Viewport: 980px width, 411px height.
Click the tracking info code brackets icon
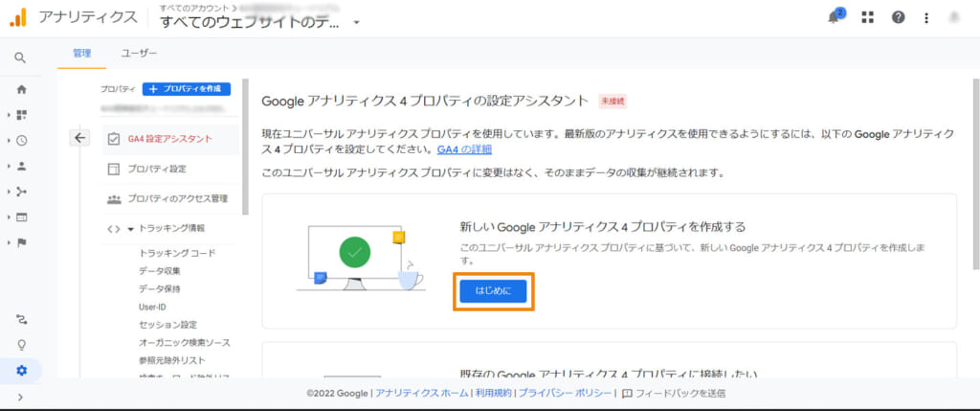[x=113, y=229]
